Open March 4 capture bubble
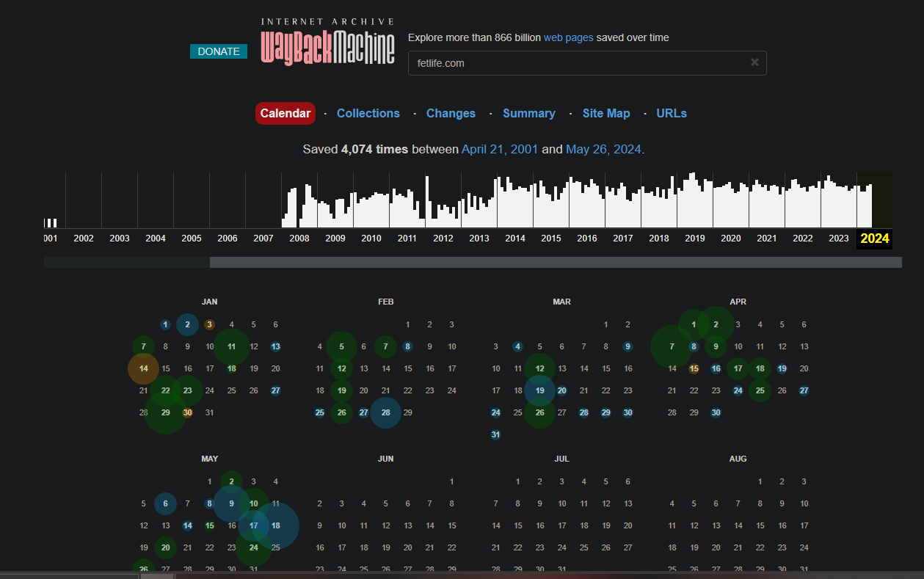This screenshot has height=579, width=924. pyautogui.click(x=518, y=346)
